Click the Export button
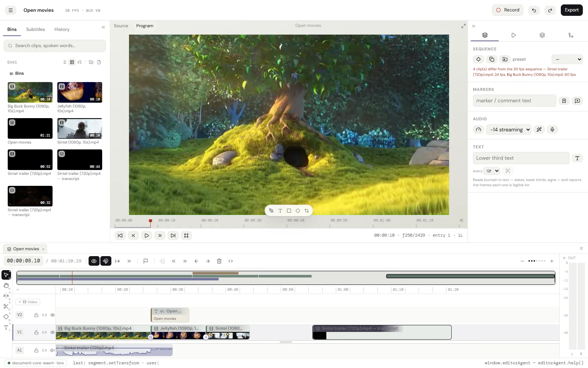The width and height of the screenshot is (588, 368). [571, 10]
